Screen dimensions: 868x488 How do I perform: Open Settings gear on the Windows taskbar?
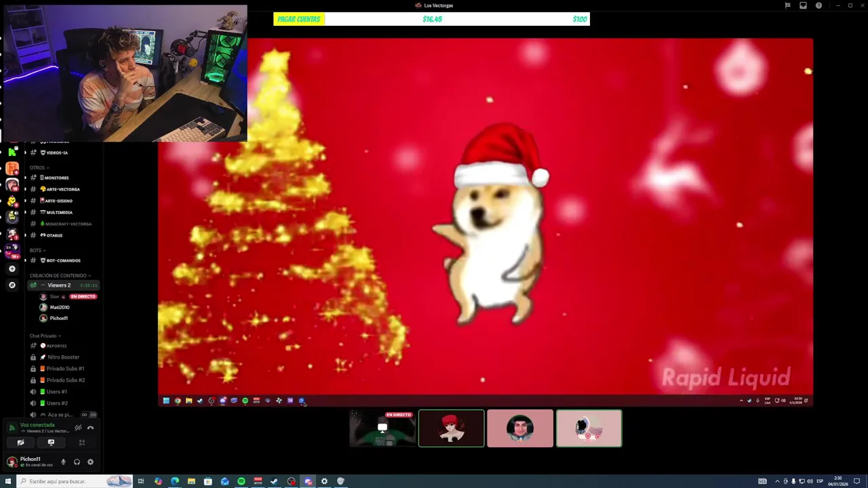[x=324, y=481]
